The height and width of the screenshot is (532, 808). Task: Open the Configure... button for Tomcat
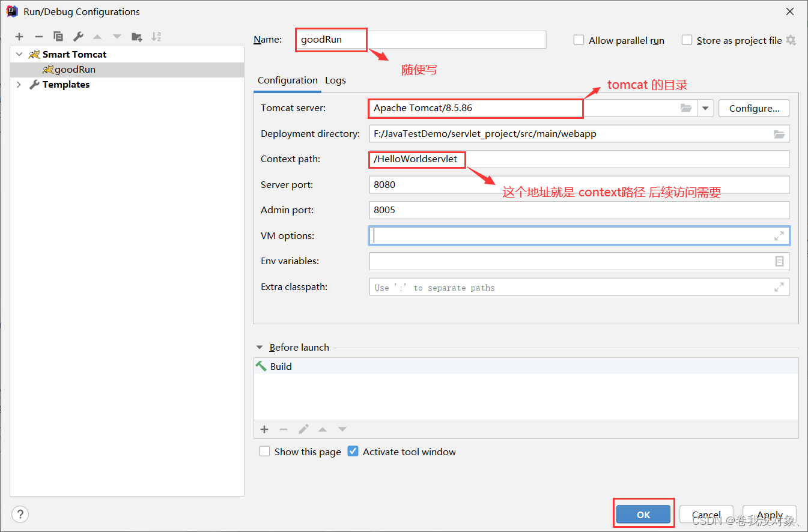click(754, 109)
